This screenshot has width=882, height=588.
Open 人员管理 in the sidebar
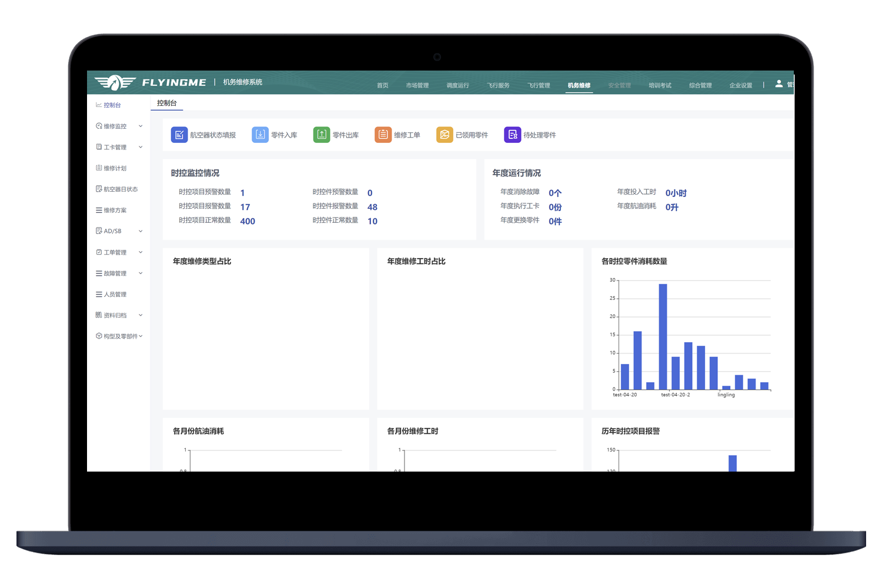tap(115, 295)
